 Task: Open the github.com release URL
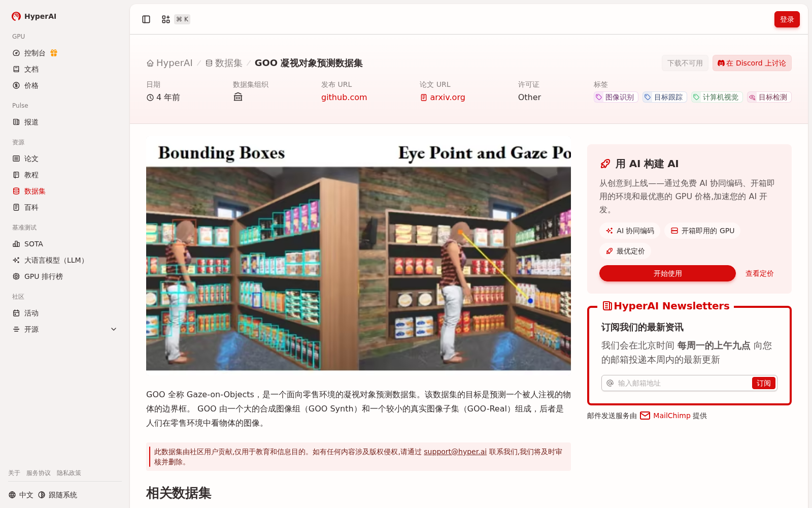point(344,97)
